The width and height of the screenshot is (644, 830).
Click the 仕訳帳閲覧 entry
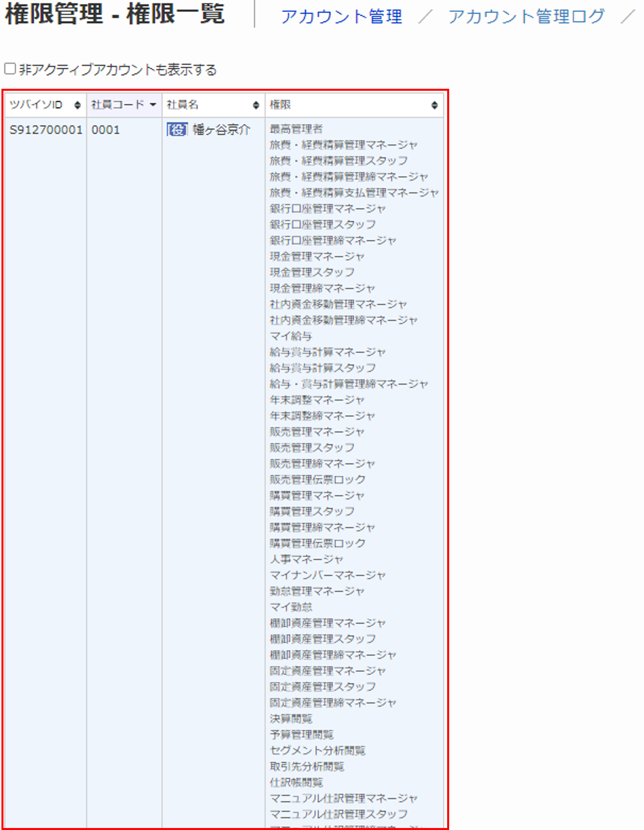(296, 783)
